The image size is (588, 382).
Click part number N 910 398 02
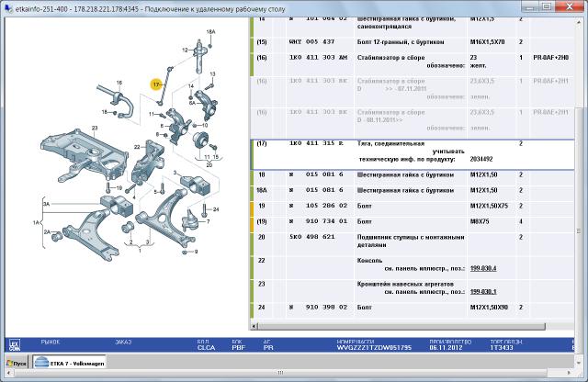click(x=318, y=307)
